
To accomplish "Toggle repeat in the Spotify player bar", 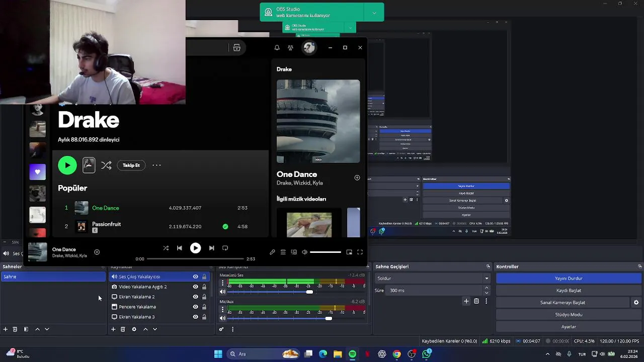I will 225,248.
